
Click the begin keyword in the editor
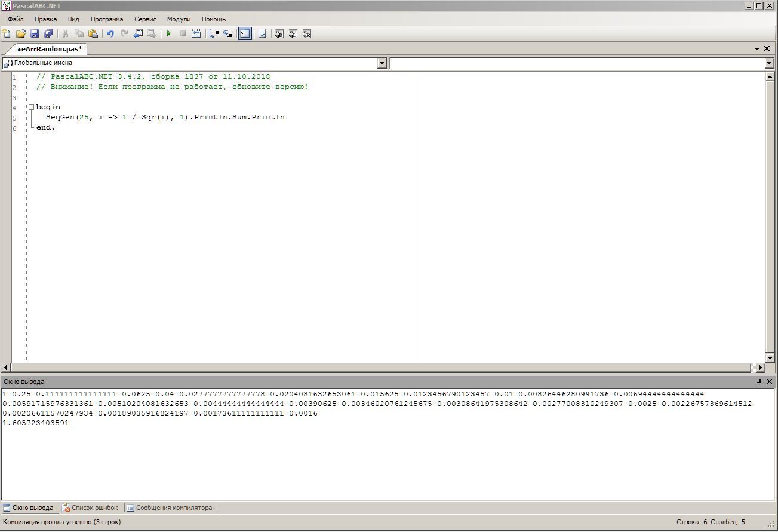point(48,107)
